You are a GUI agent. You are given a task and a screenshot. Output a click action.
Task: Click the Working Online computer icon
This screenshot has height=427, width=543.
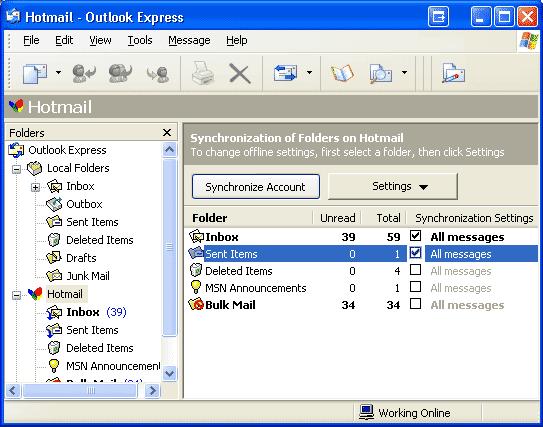pos(366,412)
